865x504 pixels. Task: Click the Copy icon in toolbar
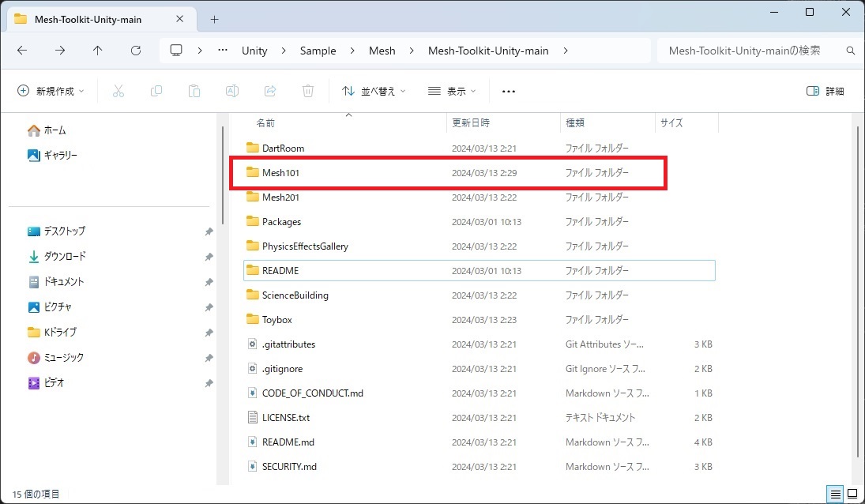(156, 91)
